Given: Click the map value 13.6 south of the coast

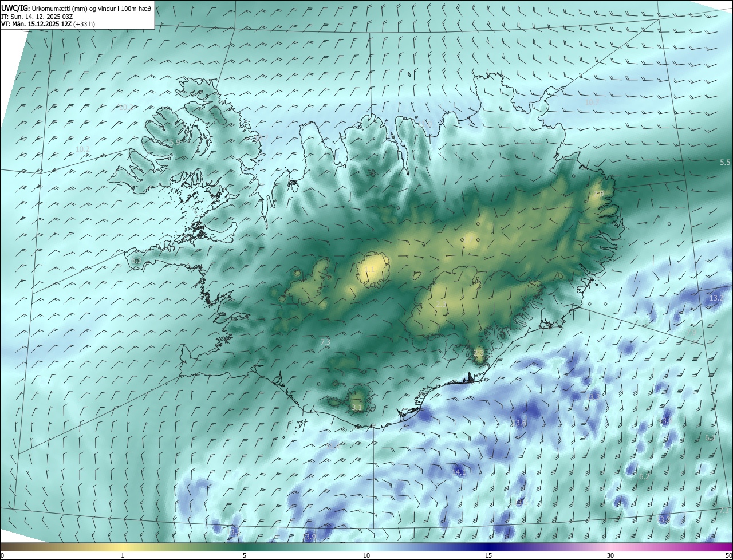Looking at the screenshot, I should tap(519, 423).
